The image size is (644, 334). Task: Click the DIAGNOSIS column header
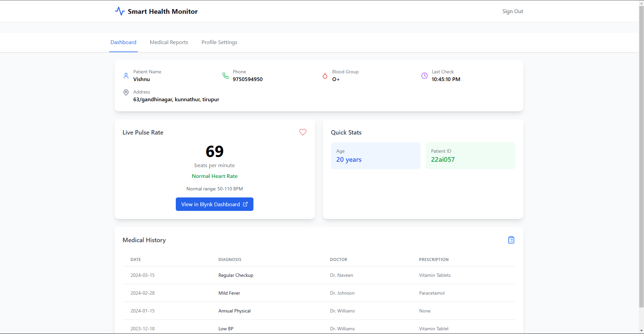click(x=230, y=260)
